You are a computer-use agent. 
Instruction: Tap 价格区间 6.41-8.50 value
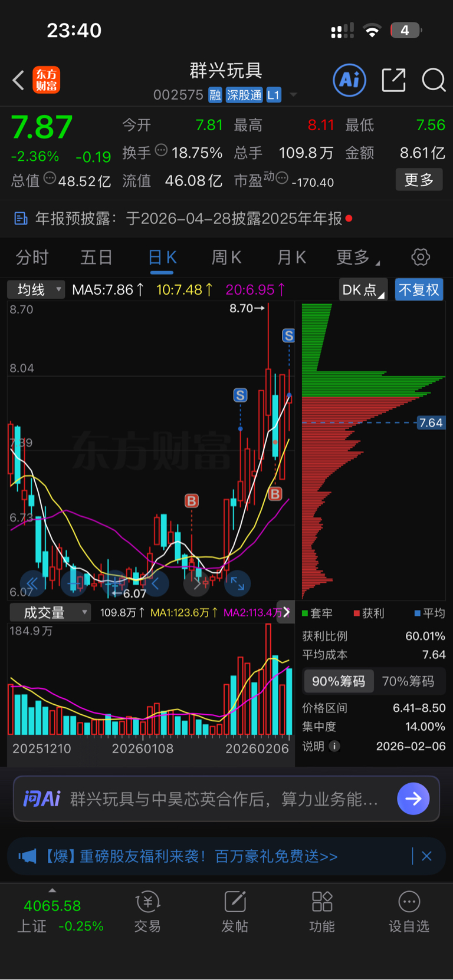point(419,708)
